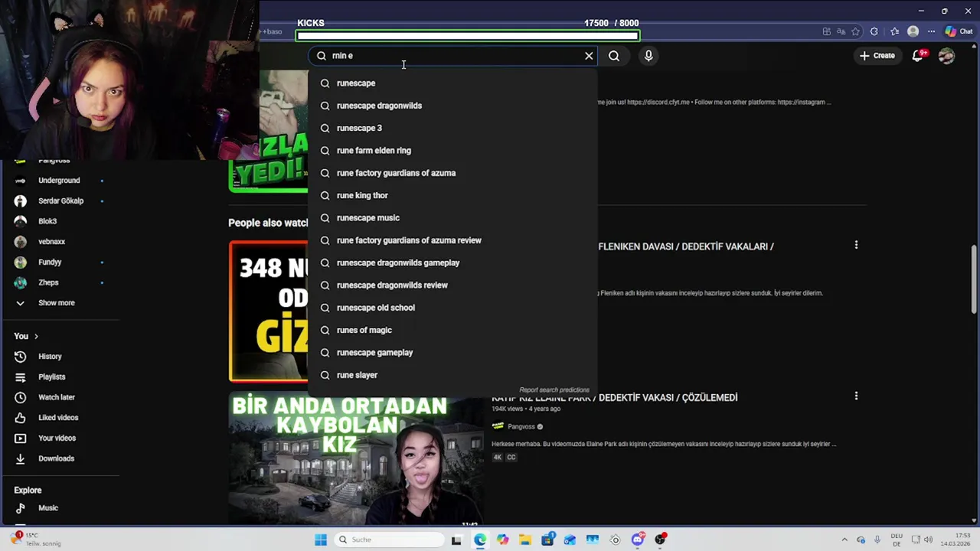This screenshot has width=980, height=551.
Task: Choose "runescape dragonwilds review" suggestion
Action: (x=452, y=285)
